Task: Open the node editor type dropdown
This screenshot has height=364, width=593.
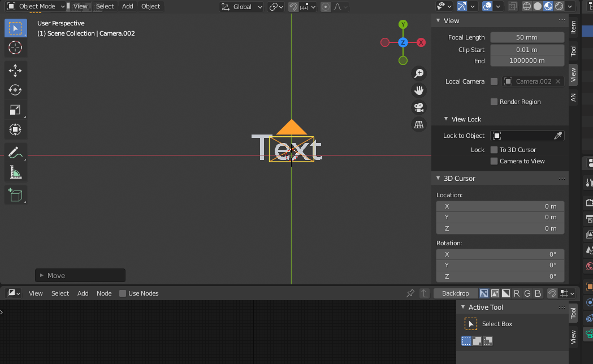Action: tap(13, 293)
